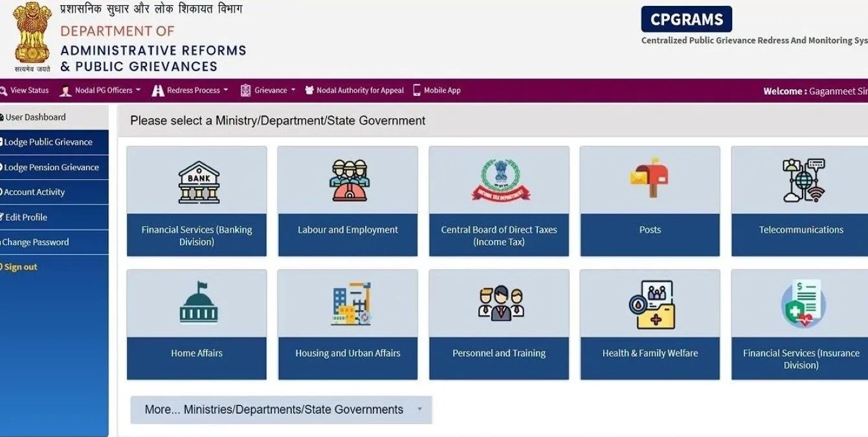Select the Labour and Employment label

348,230
